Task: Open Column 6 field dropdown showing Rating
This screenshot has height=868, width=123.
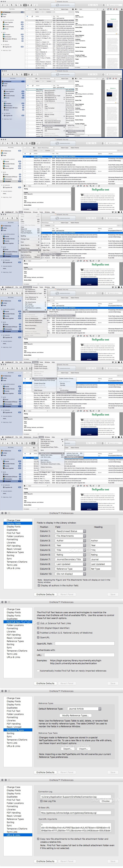Action: [71, 555]
